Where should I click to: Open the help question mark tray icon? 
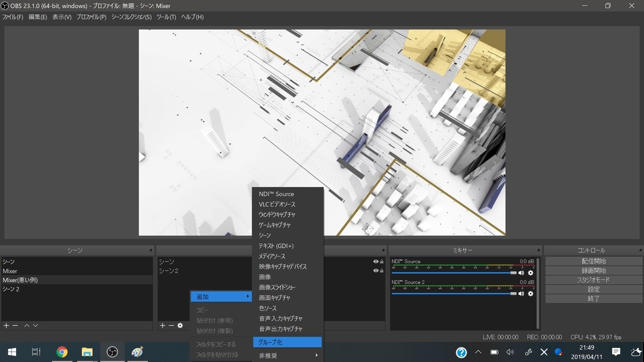(x=462, y=352)
